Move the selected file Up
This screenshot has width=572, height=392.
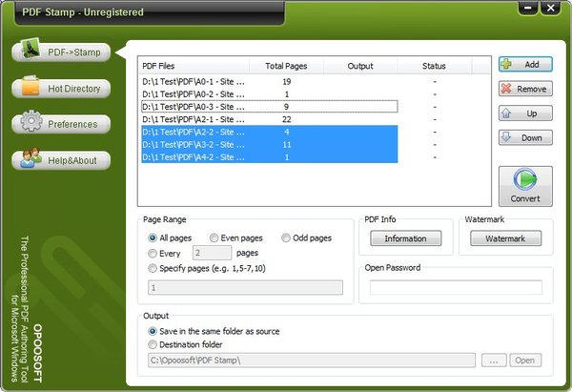coord(525,113)
